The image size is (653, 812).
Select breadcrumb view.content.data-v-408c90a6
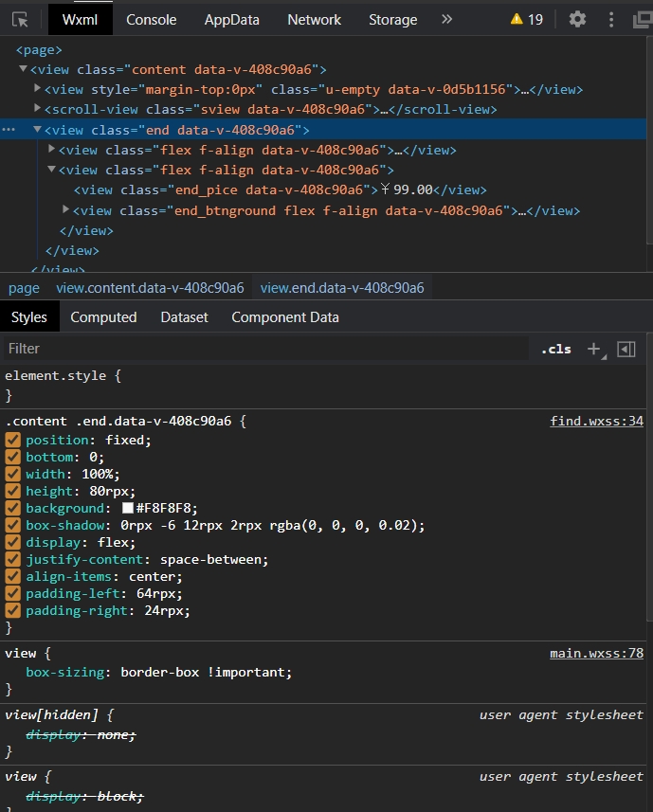pyautogui.click(x=150, y=288)
